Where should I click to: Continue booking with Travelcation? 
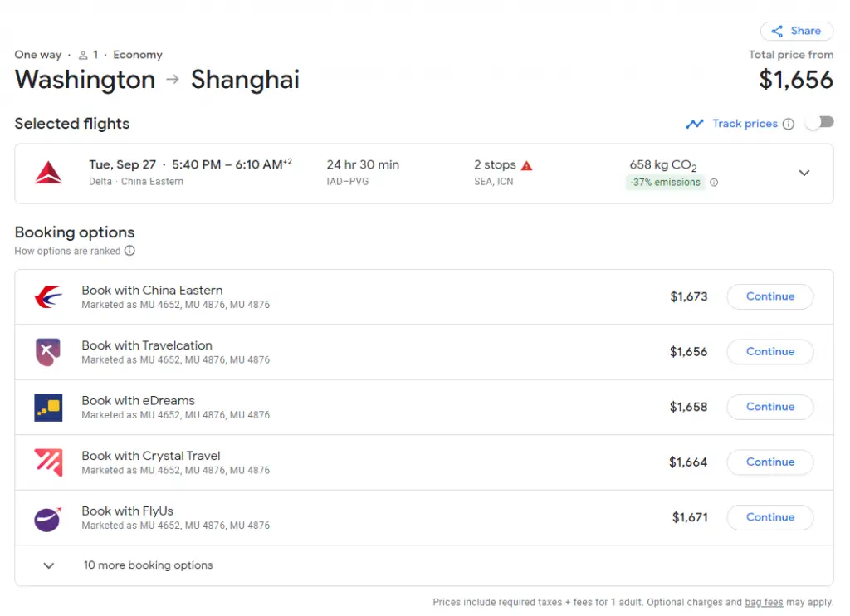(x=769, y=351)
